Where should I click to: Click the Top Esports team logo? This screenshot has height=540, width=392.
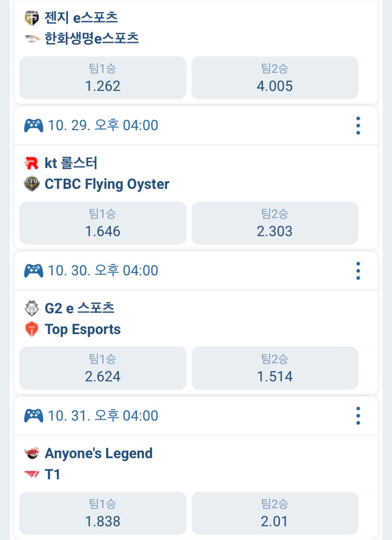[x=32, y=329]
